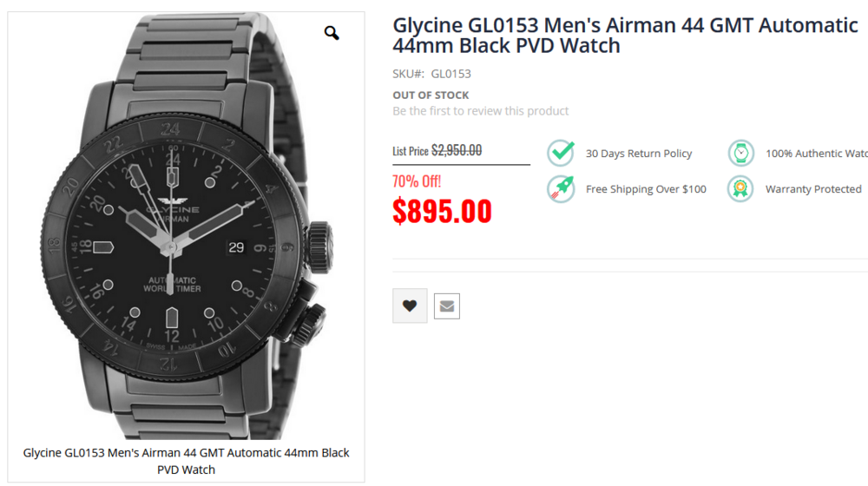
Task: Add watch to wishlist with heart icon
Action: [x=410, y=305]
